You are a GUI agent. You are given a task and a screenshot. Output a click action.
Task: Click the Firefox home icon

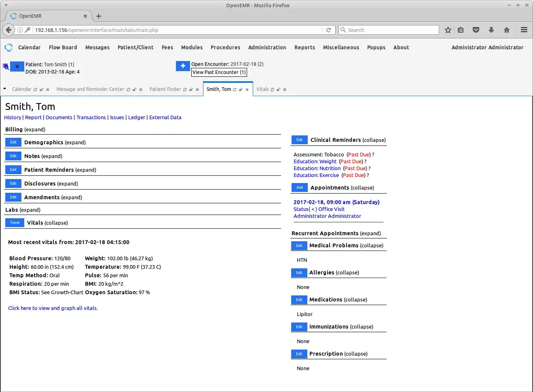click(x=507, y=30)
